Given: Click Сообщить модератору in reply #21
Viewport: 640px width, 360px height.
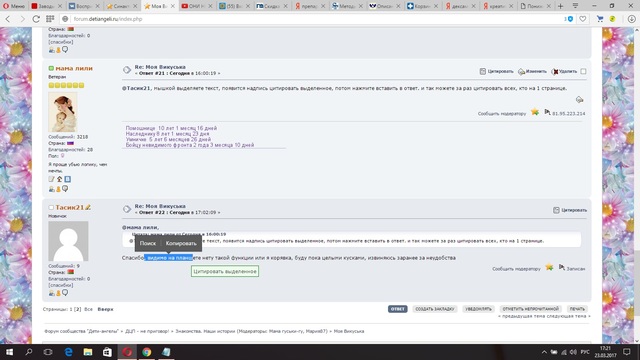Looking at the screenshot, I should [502, 113].
